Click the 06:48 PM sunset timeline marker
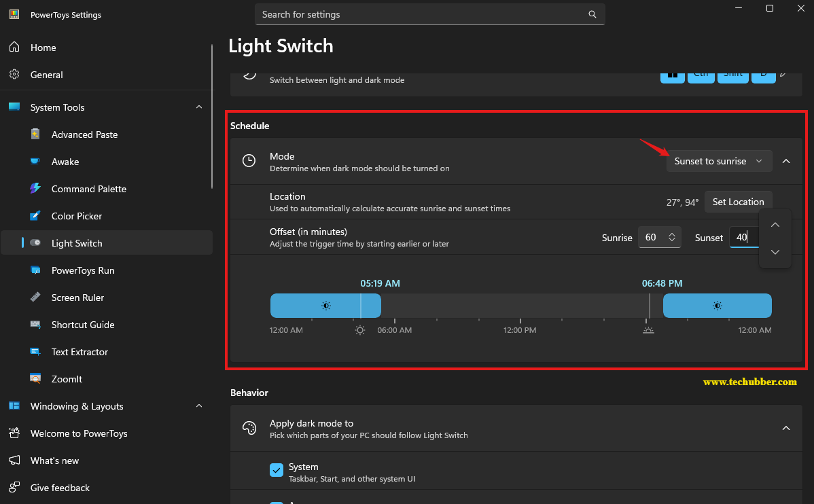 pos(650,306)
